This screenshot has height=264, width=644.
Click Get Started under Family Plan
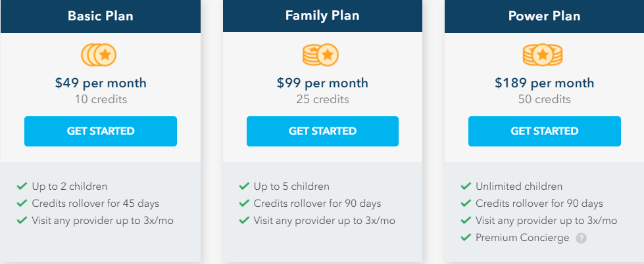(322, 131)
